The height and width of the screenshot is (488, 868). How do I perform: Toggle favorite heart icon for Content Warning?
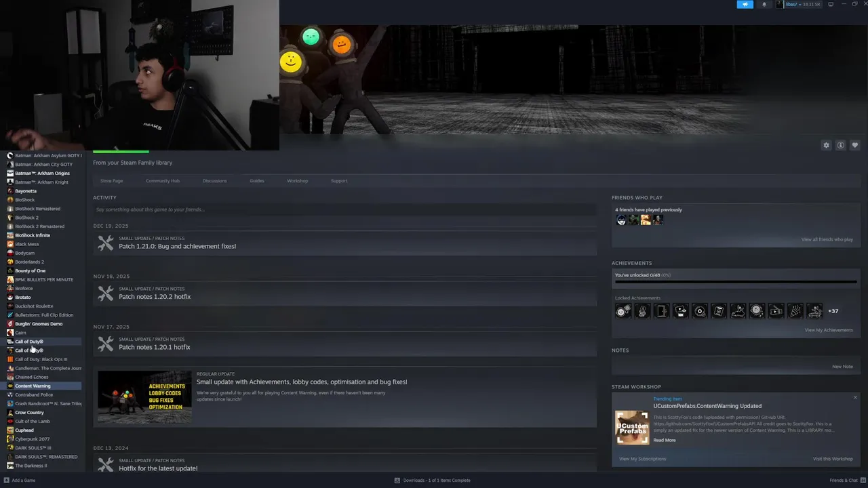854,145
